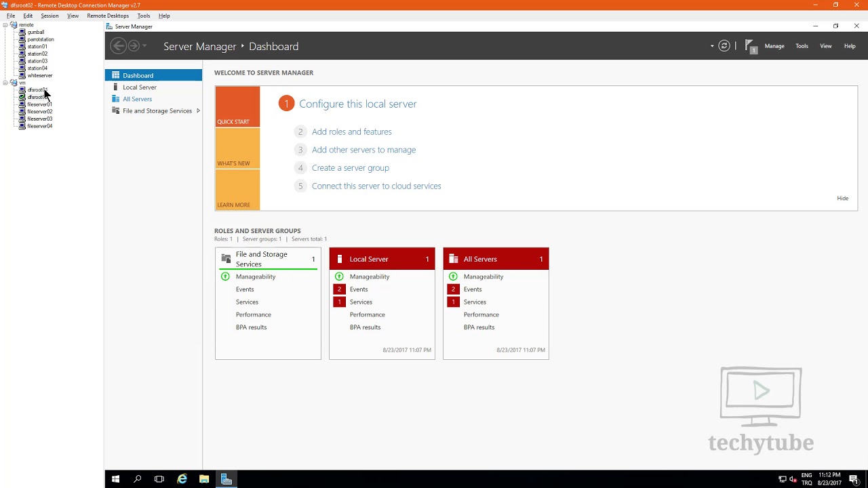
Task: Click the File and Storage Services tile header
Action: (268, 259)
